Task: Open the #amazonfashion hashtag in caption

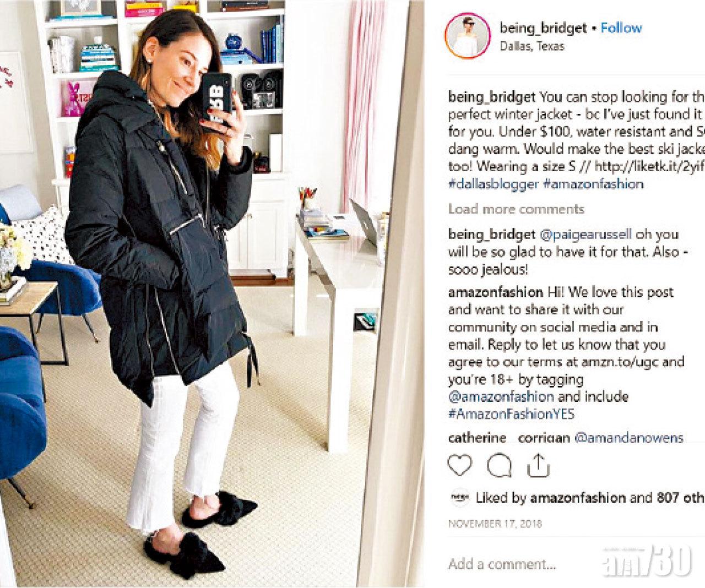Action: pos(593,184)
